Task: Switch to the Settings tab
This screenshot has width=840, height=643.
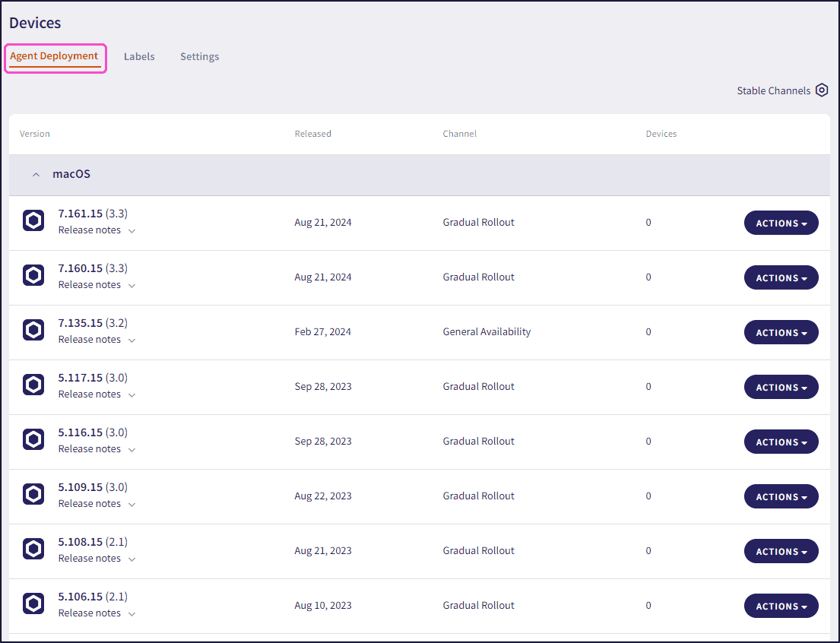Action: (x=199, y=57)
